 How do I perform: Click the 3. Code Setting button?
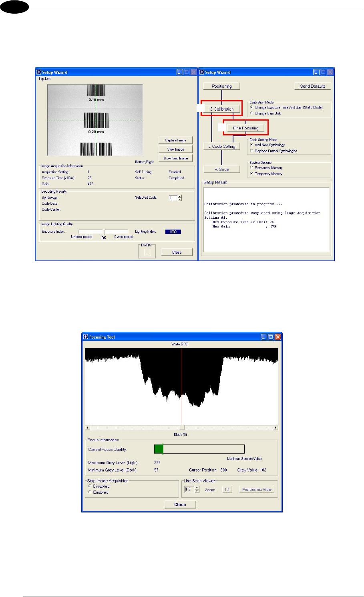(x=221, y=147)
